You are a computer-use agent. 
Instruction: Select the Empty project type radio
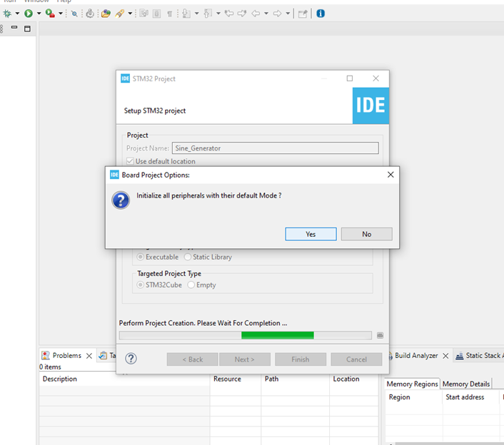(191, 285)
